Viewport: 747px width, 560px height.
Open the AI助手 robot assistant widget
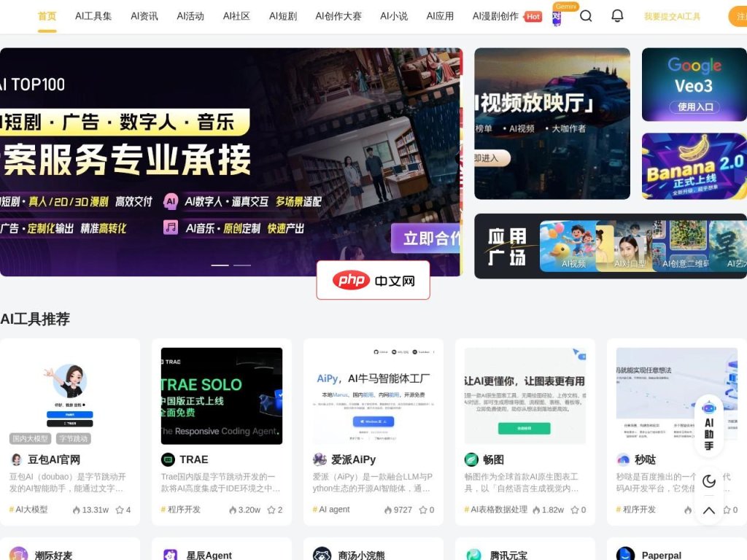(709, 426)
